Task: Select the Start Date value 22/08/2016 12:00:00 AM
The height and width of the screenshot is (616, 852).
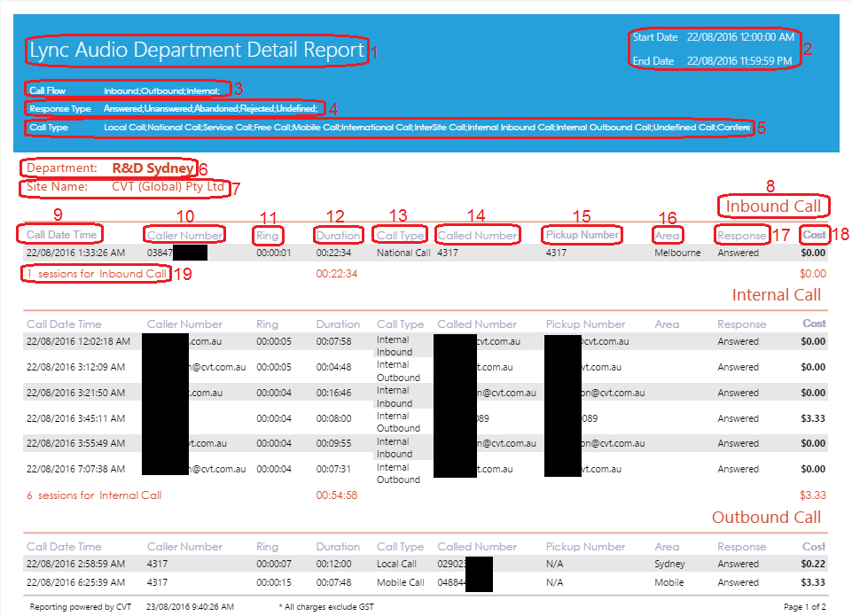Action: tap(740, 37)
